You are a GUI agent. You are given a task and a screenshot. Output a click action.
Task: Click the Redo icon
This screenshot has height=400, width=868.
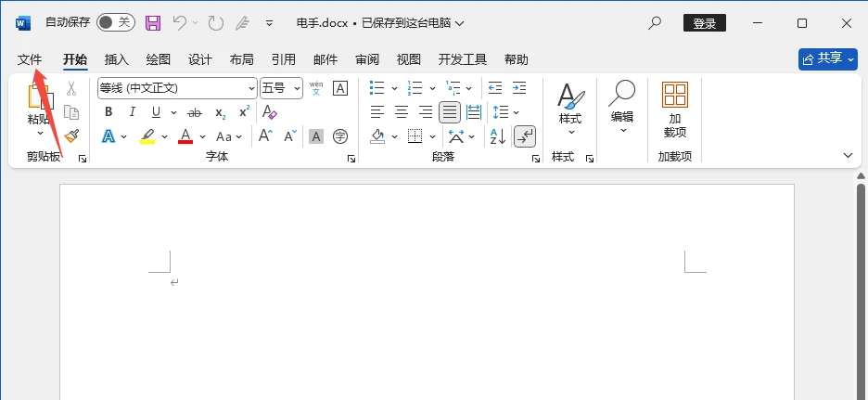click(x=215, y=22)
